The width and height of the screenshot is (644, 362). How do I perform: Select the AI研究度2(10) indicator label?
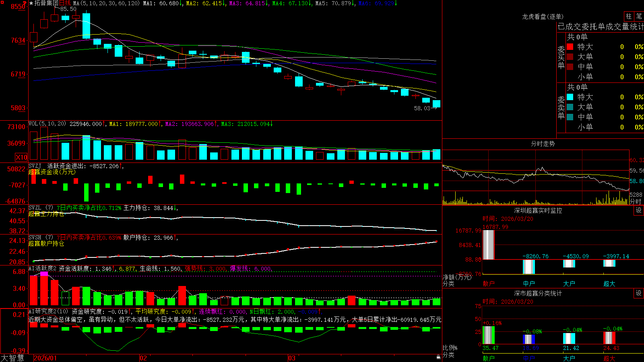48,311
